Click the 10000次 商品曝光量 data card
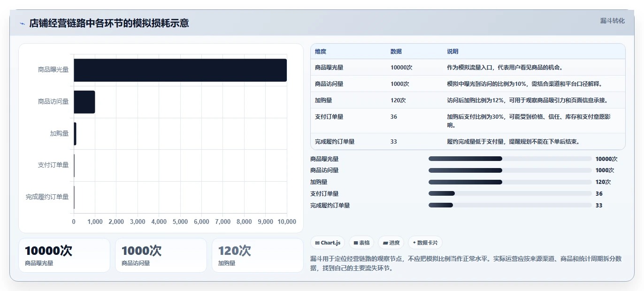 pyautogui.click(x=64, y=255)
